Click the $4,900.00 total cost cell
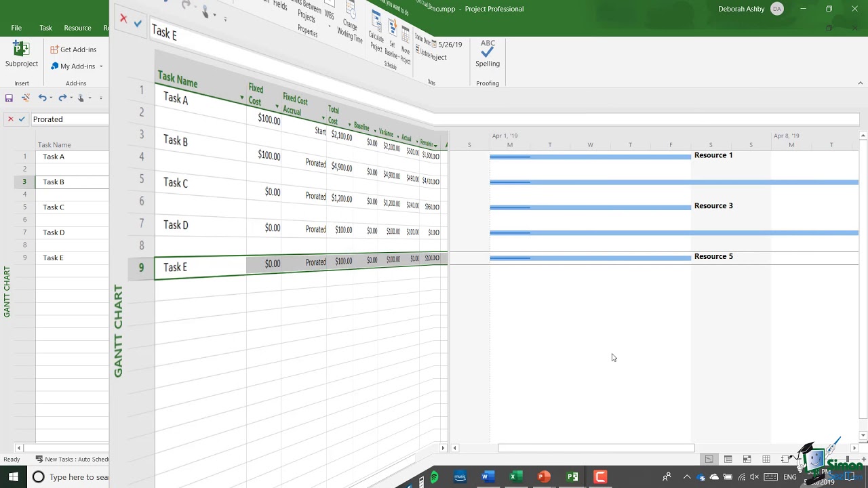Viewport: 868px width, 488px height. [x=341, y=167]
